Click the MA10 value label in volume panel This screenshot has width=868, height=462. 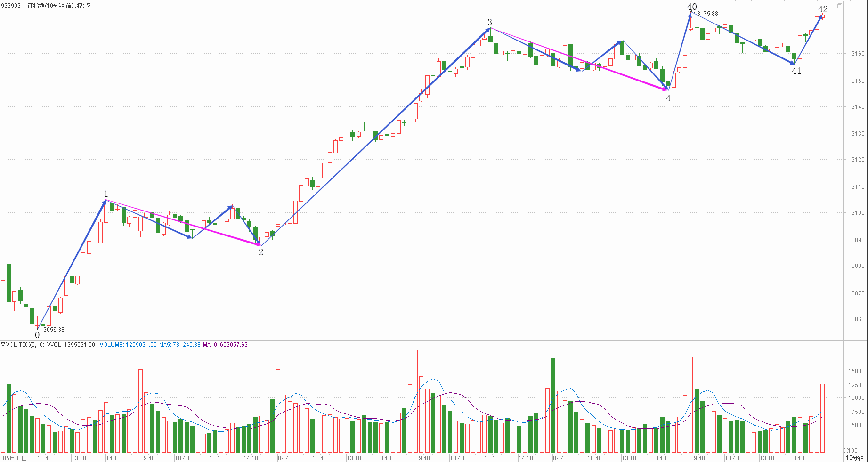tap(225, 345)
